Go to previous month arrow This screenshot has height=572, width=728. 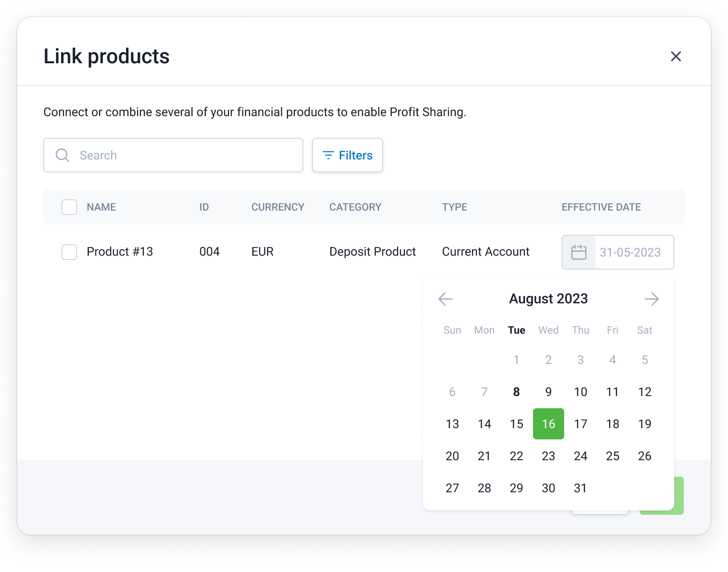pyautogui.click(x=445, y=299)
